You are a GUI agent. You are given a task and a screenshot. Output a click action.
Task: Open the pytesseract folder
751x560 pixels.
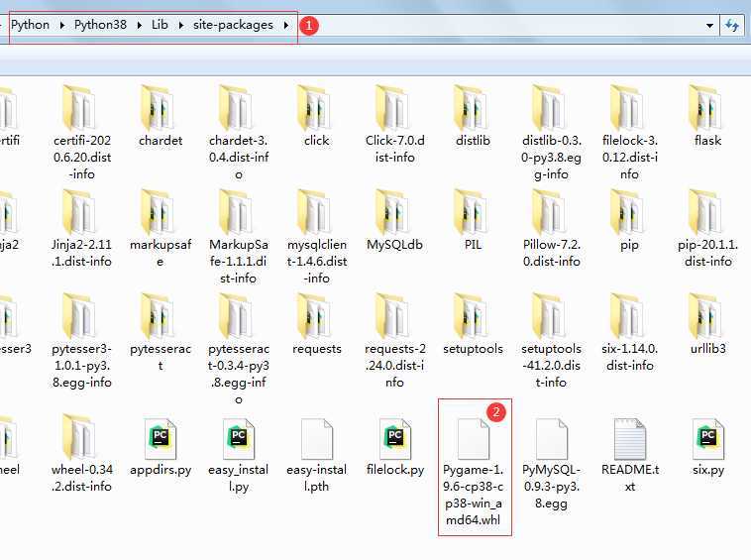(161, 333)
